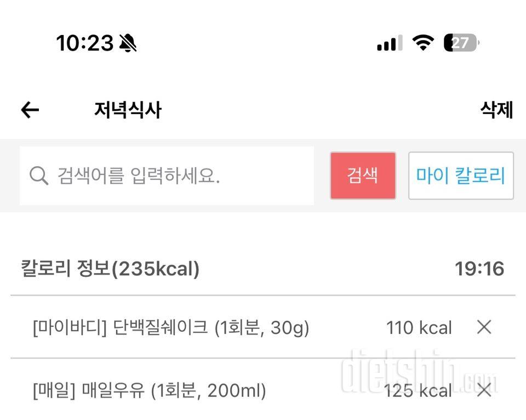The image size is (526, 420).
Task: Tap the 19:16 meal time
Action: coord(479,269)
